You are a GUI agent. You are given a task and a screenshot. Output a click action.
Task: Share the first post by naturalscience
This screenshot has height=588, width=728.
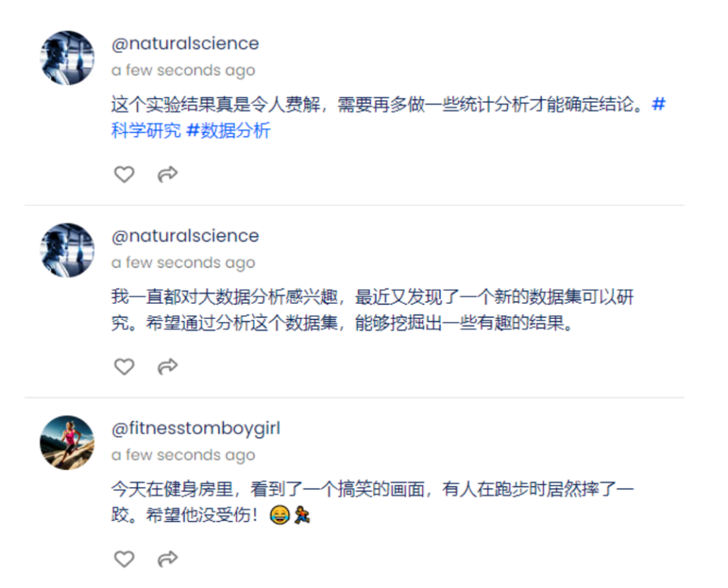point(167,174)
